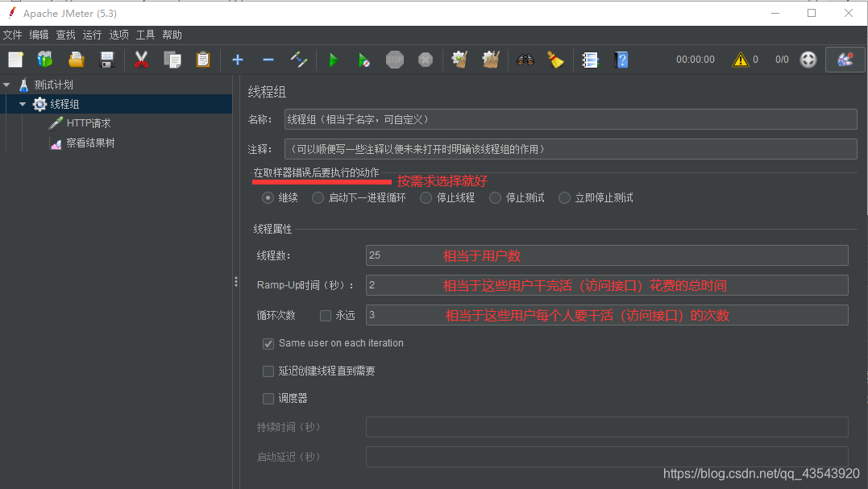Click the Open file folder icon
The image size is (868, 489).
76,60
